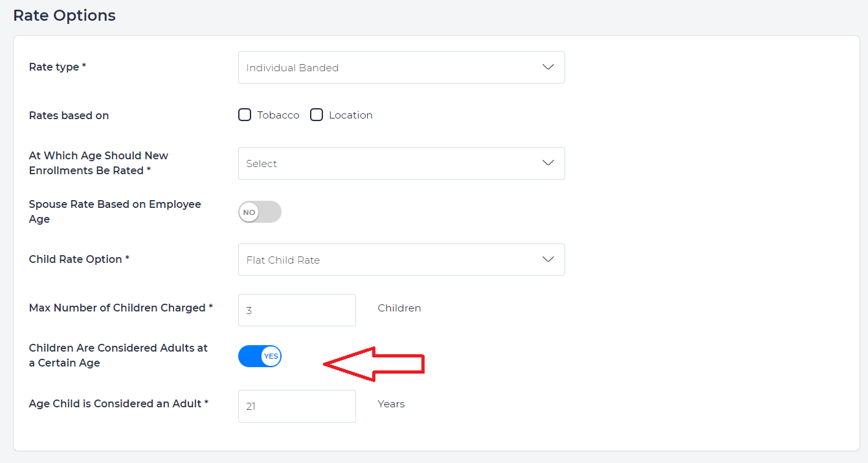Toggle Spouse Rate Based on Employee Age switch
868x463 pixels.
260,212
